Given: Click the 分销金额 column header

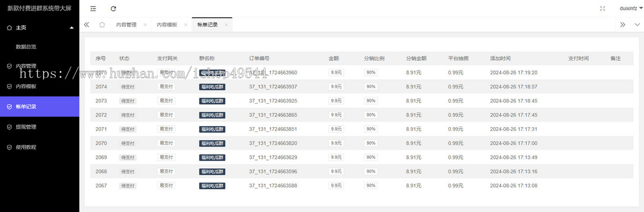Looking at the screenshot, I should coord(416,59).
